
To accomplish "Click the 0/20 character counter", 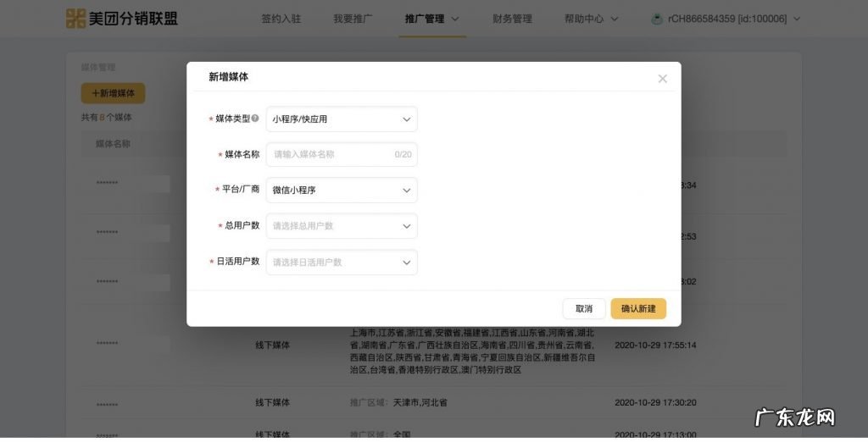I will [x=403, y=154].
